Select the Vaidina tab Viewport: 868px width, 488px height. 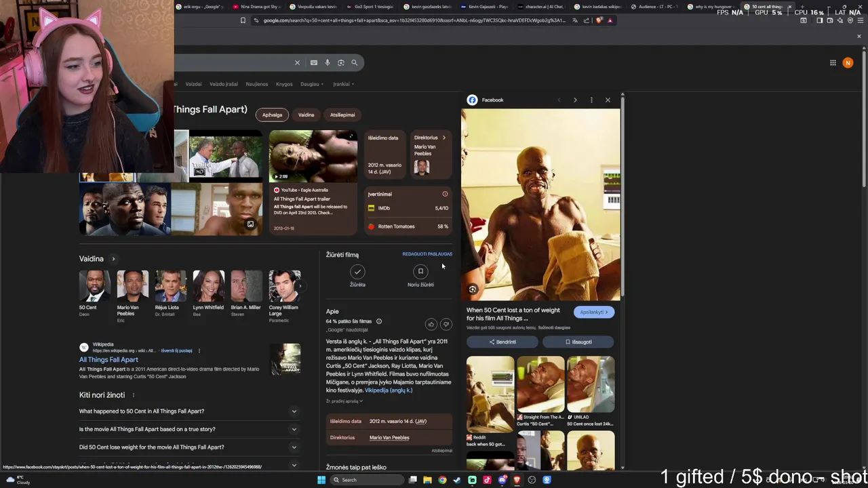[x=306, y=115]
